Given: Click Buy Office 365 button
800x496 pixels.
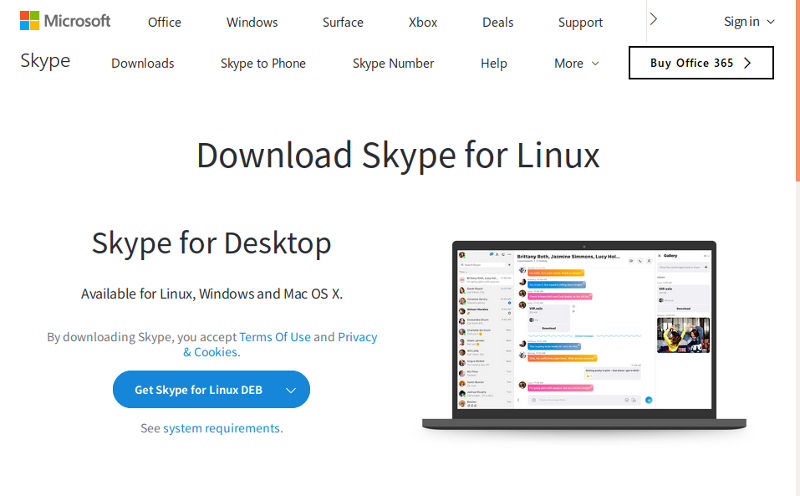Looking at the screenshot, I should 701,63.
